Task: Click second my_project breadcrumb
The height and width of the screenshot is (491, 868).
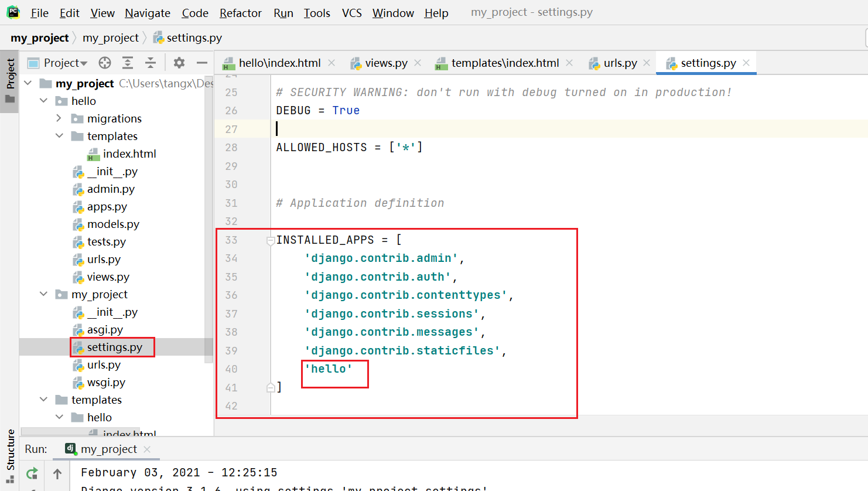Action: click(x=111, y=37)
